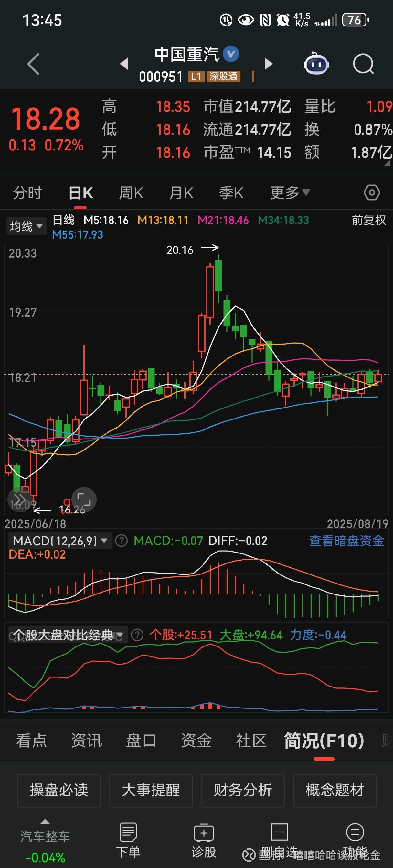Tap the M55:17.93 moving average value

coord(78,234)
